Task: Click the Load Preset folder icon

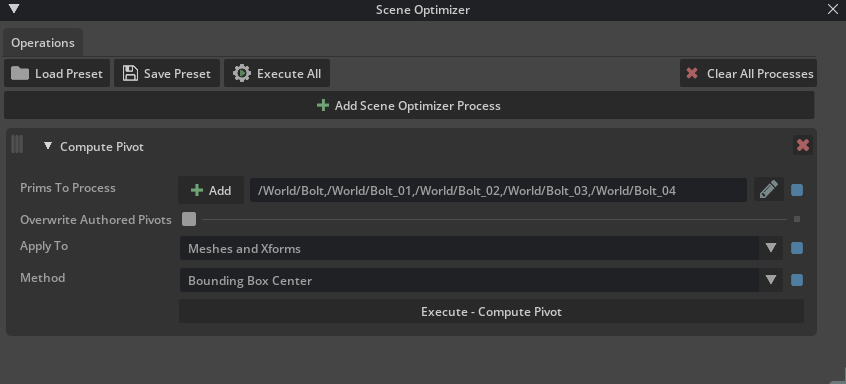Action: pyautogui.click(x=20, y=73)
